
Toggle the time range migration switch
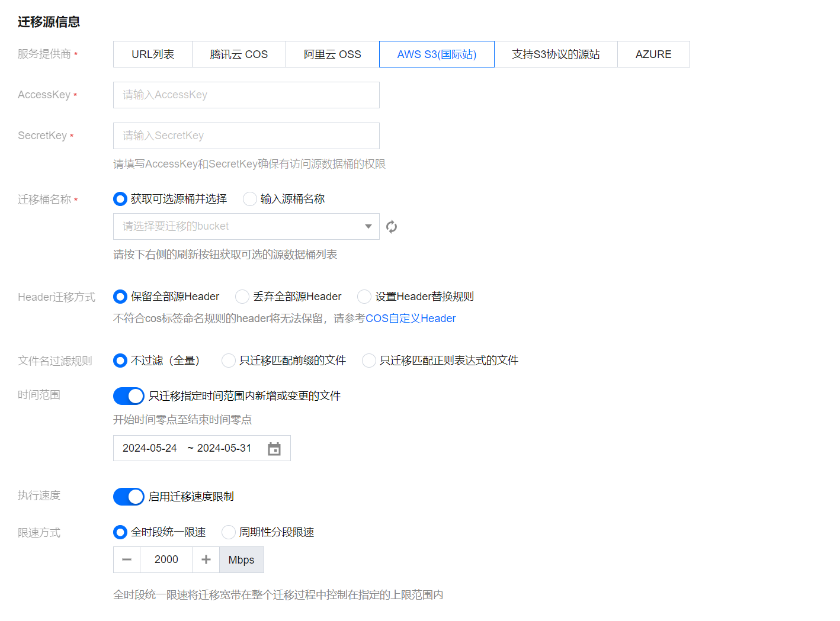click(129, 395)
